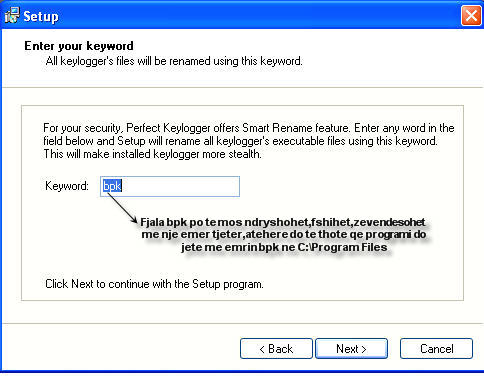The image size is (484, 376).
Task: Click into the Keyword input field
Action: [x=170, y=186]
